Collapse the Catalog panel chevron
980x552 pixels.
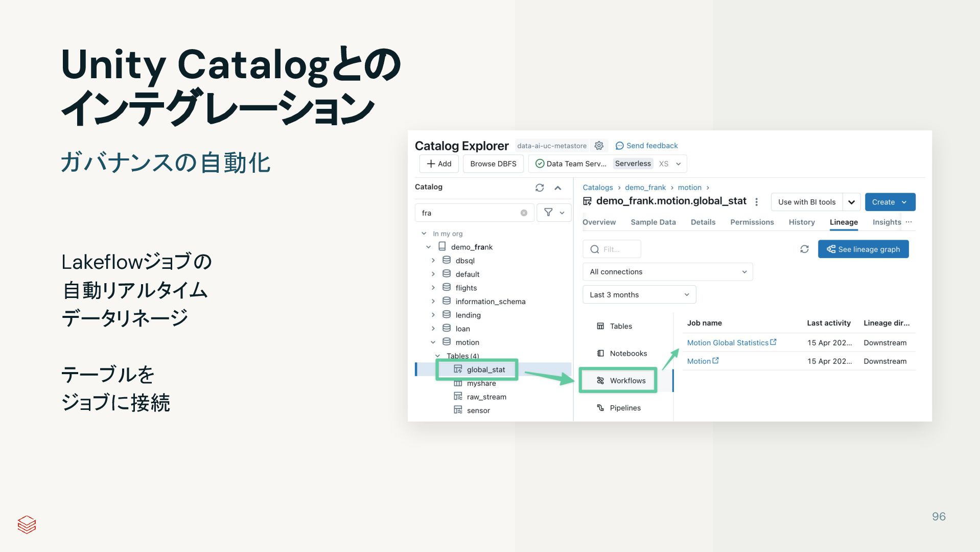(558, 188)
